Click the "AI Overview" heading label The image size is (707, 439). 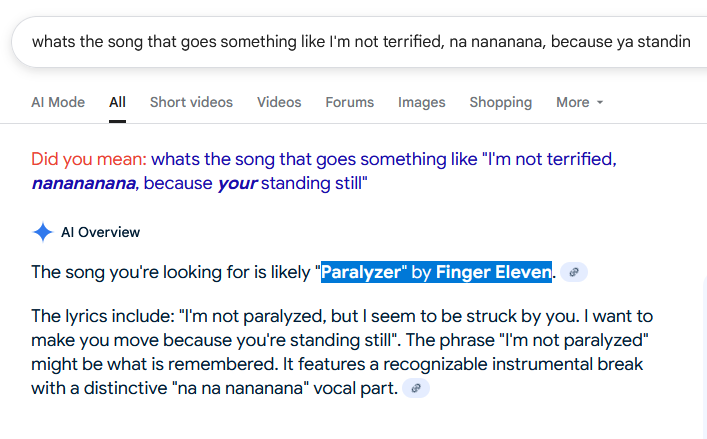point(100,232)
